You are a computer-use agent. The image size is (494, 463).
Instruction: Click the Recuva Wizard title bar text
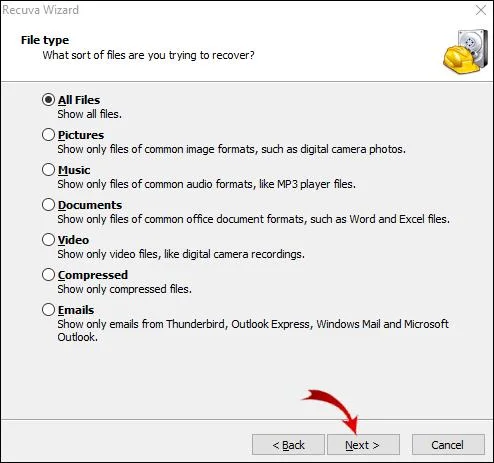pyautogui.click(x=41, y=10)
